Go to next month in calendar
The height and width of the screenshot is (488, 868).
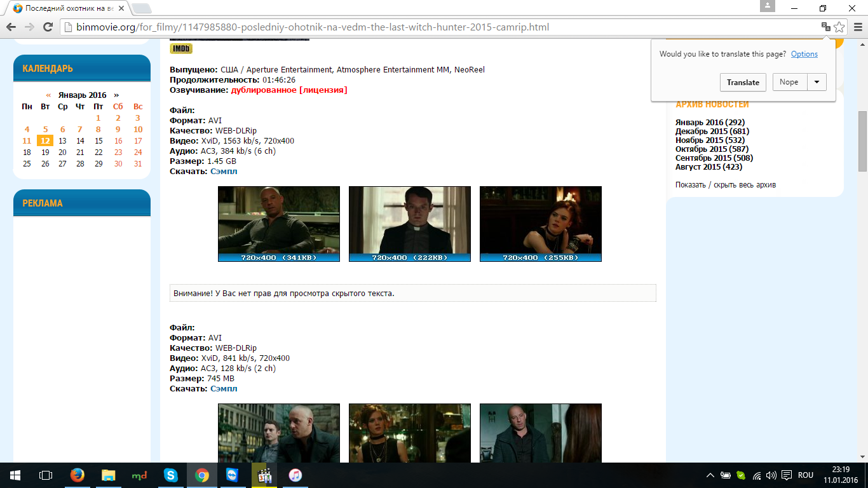[116, 95]
